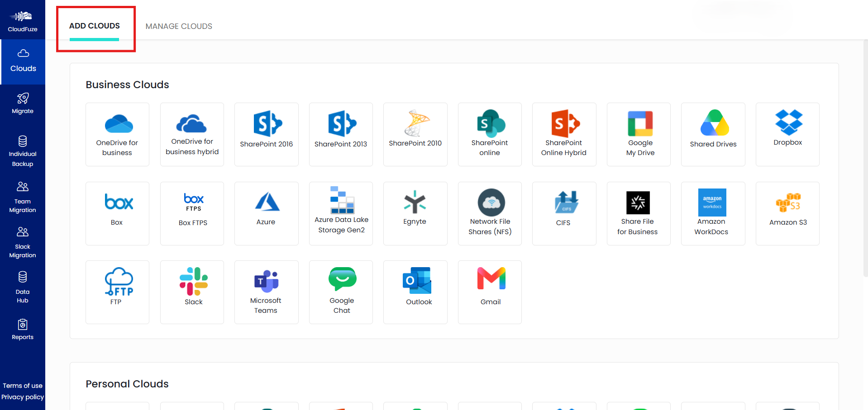Switch to the MANAGE CLOUDS tab

point(179,26)
